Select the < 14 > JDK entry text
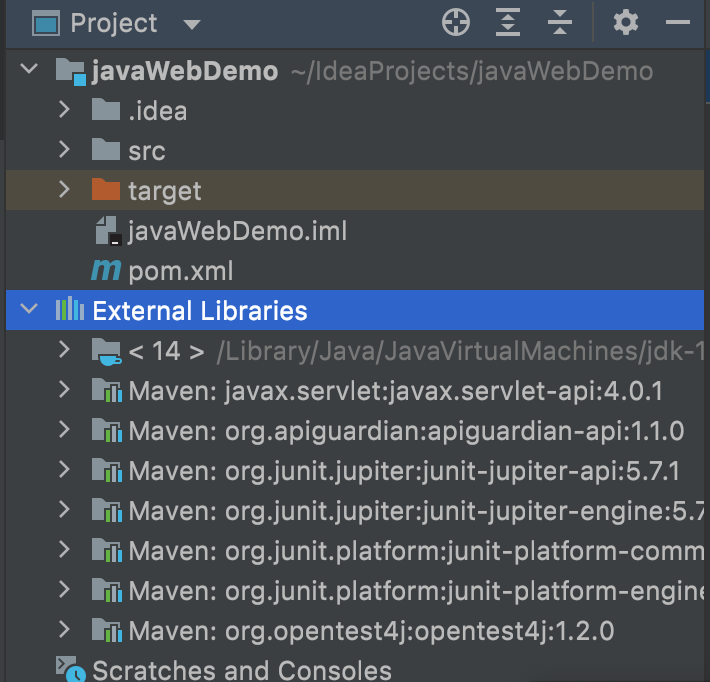 pyautogui.click(x=166, y=351)
